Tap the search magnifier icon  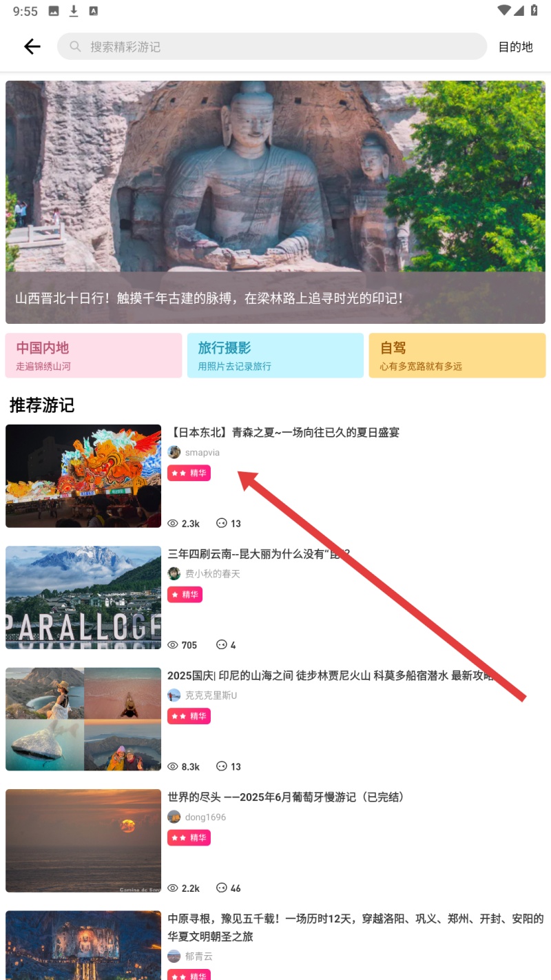(74, 47)
